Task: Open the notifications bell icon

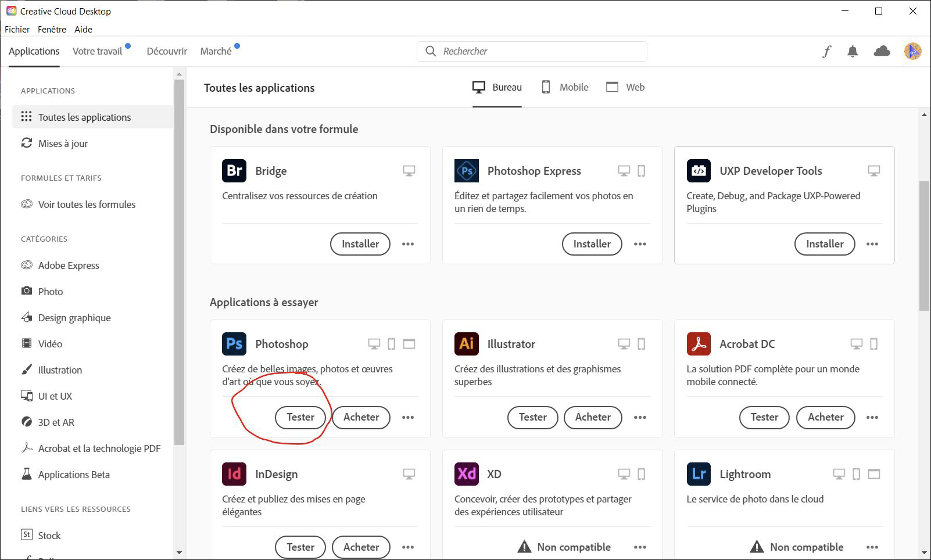Action: point(853,51)
